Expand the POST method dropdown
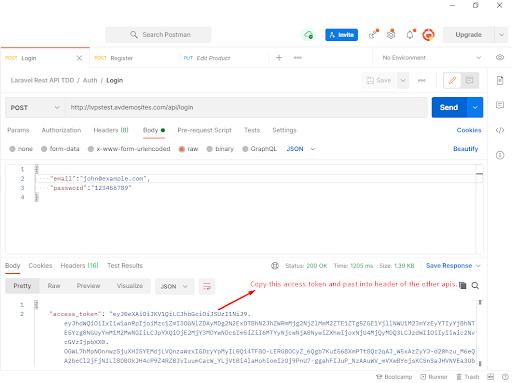512x383 pixels. [35, 107]
